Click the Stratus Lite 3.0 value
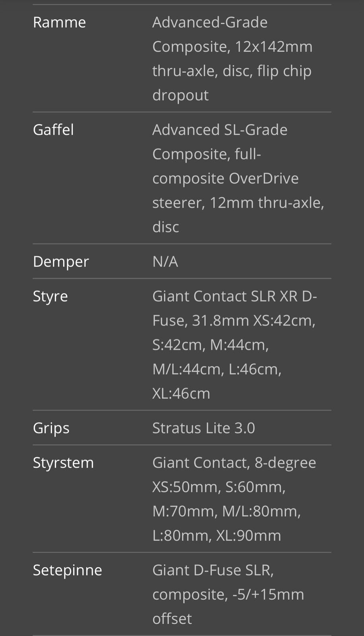The height and width of the screenshot is (636, 364). point(203,428)
